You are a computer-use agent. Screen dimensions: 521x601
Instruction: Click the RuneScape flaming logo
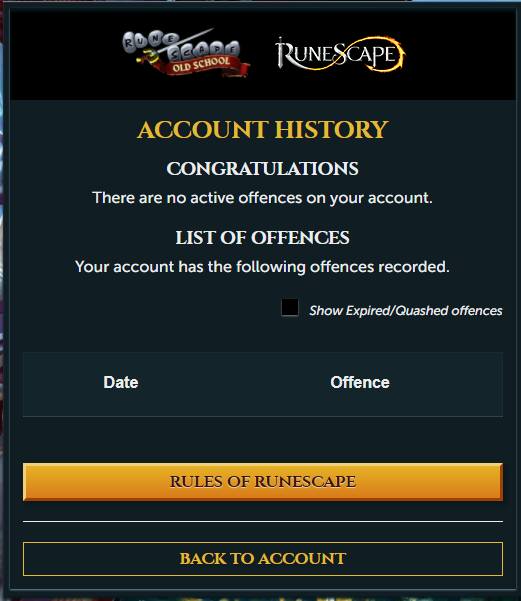click(340, 54)
